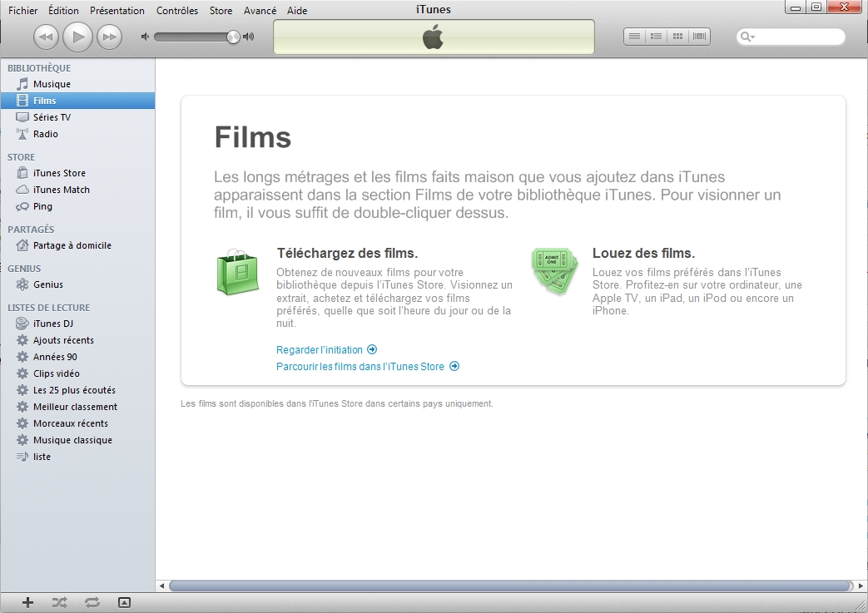Viewport: 868px width, 613px height.
Task: Select Musique music-note icon in sidebar
Action: pyautogui.click(x=22, y=84)
